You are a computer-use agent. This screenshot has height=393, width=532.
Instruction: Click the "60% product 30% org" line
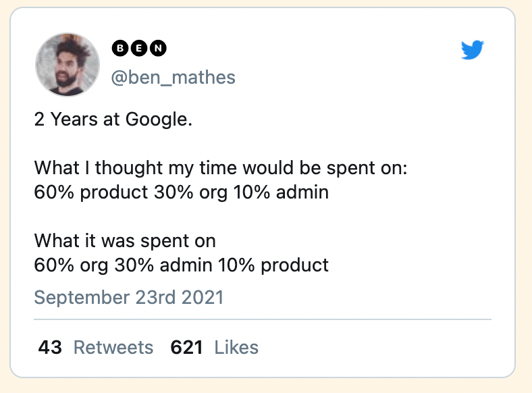tap(181, 192)
